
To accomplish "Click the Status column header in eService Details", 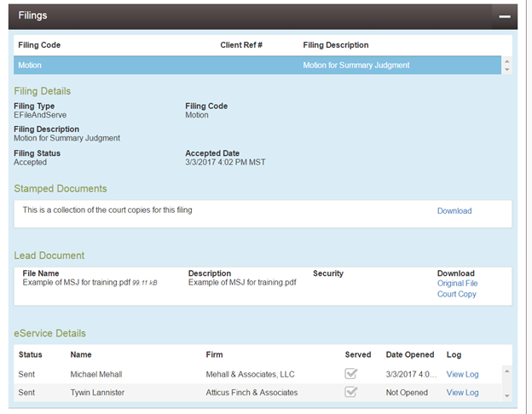I will [30, 354].
